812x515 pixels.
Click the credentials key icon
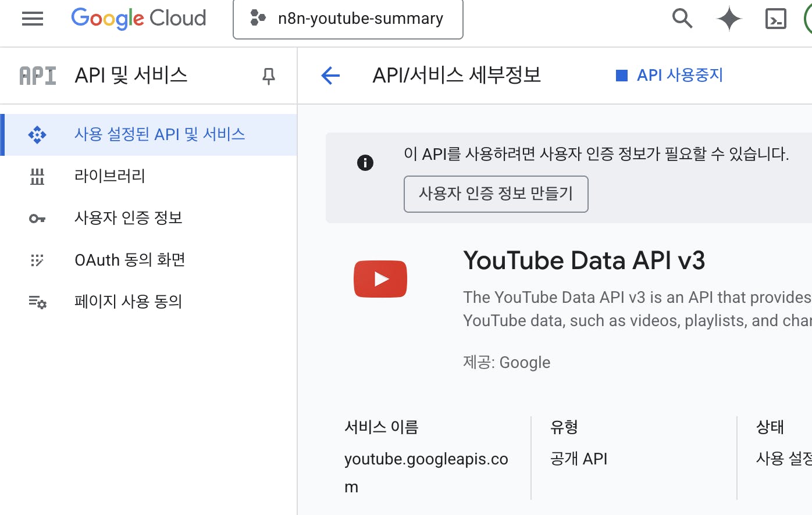tap(37, 219)
